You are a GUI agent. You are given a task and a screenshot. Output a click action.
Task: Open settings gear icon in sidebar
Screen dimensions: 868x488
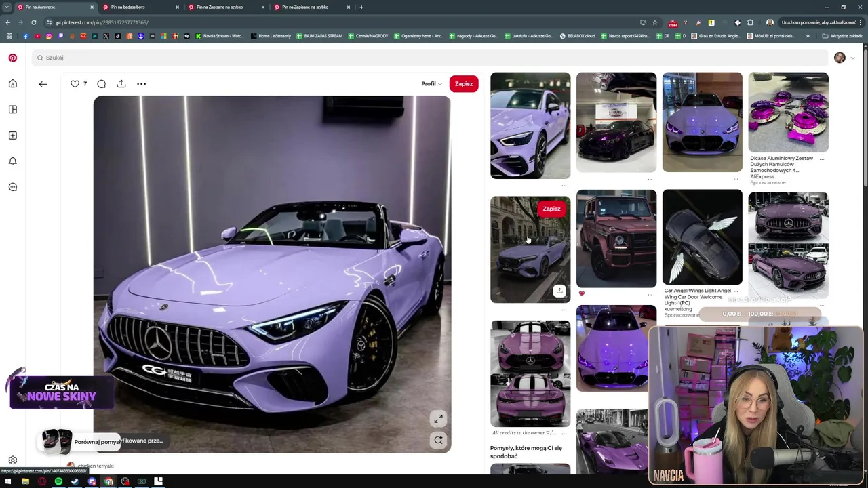12,460
